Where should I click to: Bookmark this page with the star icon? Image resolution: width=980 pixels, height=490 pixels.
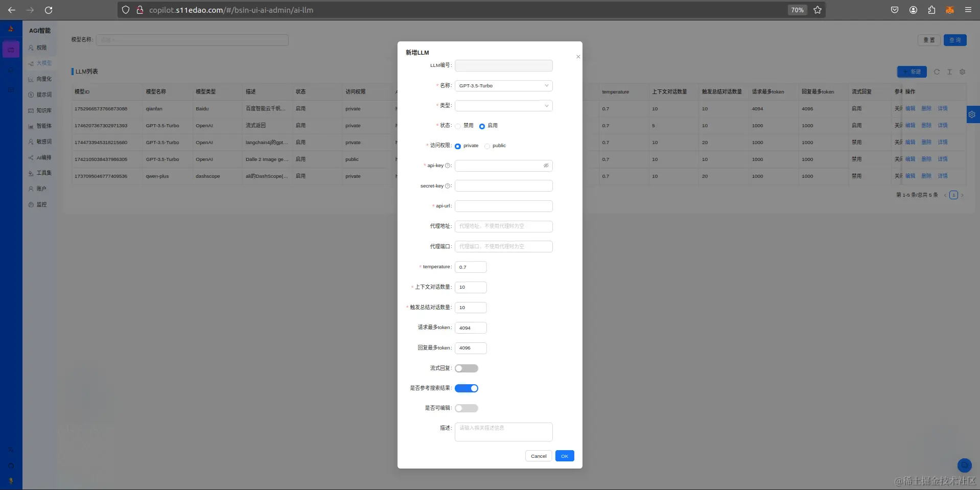point(818,10)
